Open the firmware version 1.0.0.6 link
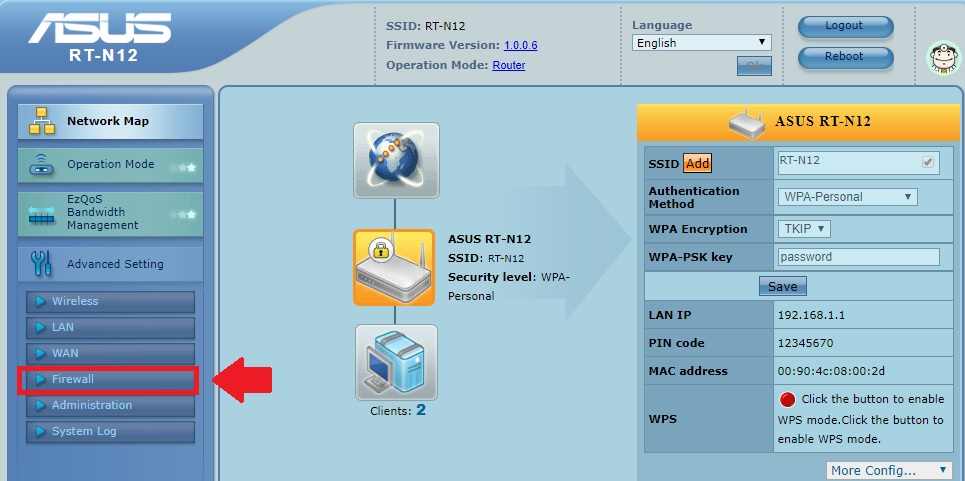Image resolution: width=965 pixels, height=481 pixels. coord(520,45)
